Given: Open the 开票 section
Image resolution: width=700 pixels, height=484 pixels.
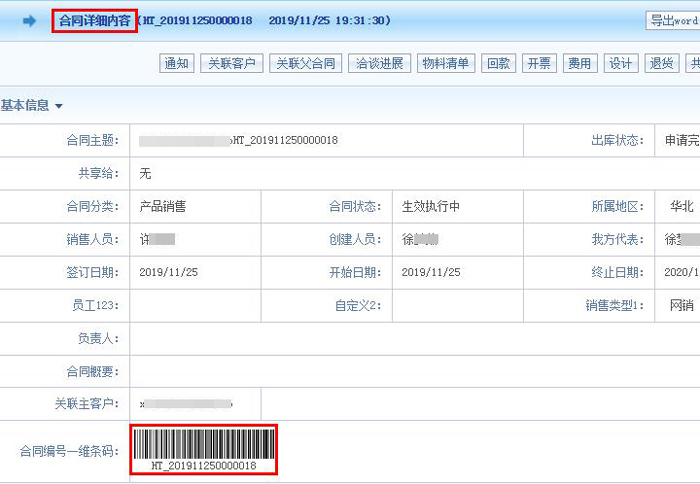Looking at the screenshot, I should tap(539, 64).
